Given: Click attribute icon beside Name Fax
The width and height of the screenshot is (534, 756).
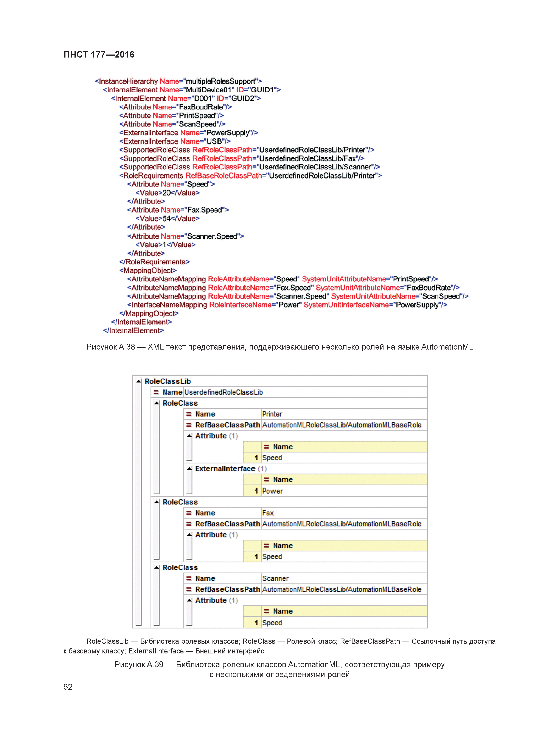Looking at the screenshot, I should click(x=189, y=513).
